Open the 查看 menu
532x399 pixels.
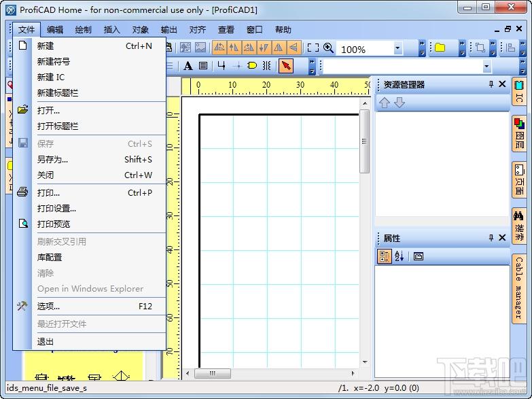click(x=226, y=29)
